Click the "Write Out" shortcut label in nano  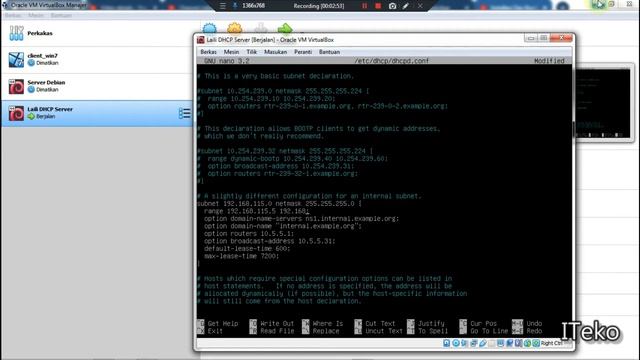[277, 323]
